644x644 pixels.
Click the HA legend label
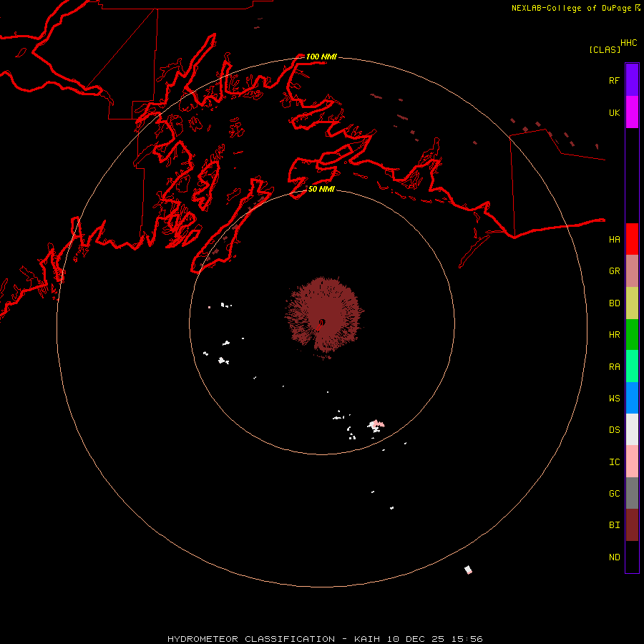(614, 240)
